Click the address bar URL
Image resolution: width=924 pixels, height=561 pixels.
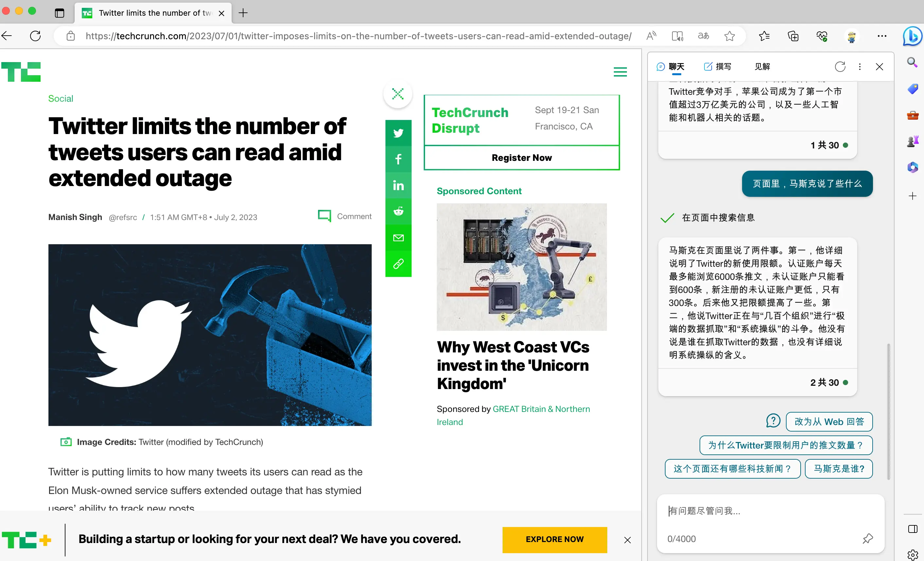click(x=359, y=36)
